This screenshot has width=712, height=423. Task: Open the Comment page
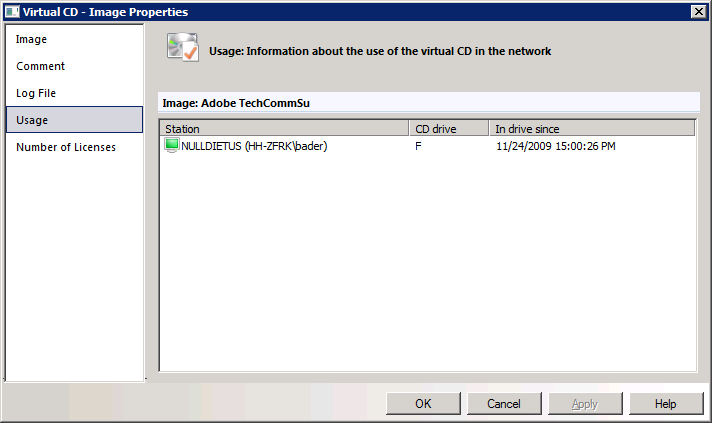40,66
